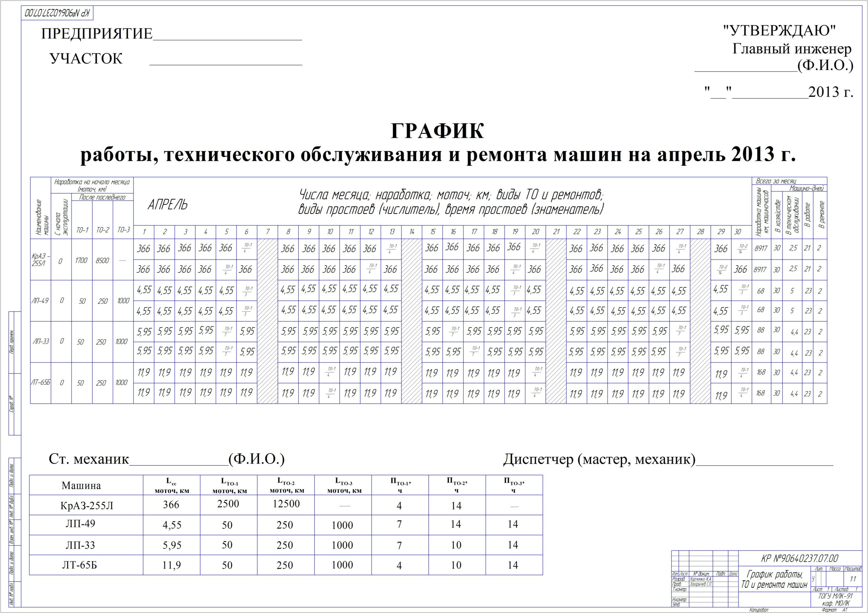Click the "Всего за месяц" header

tap(776, 181)
